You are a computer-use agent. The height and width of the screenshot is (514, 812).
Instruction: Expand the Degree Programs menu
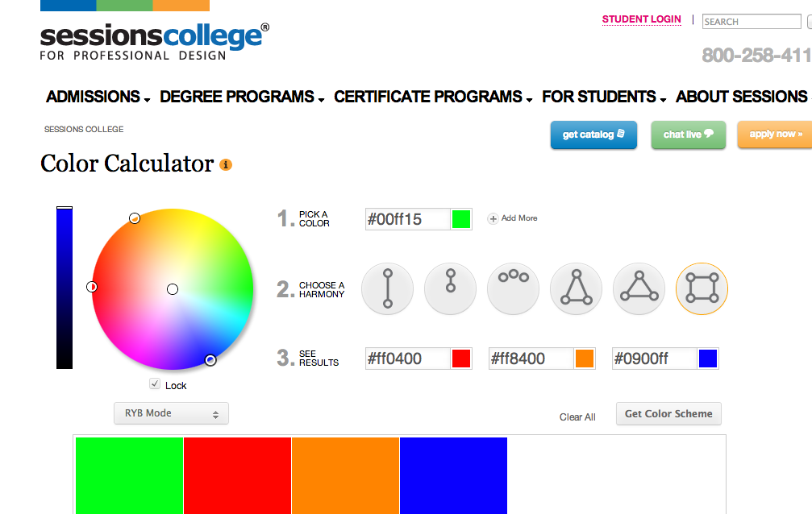click(242, 97)
